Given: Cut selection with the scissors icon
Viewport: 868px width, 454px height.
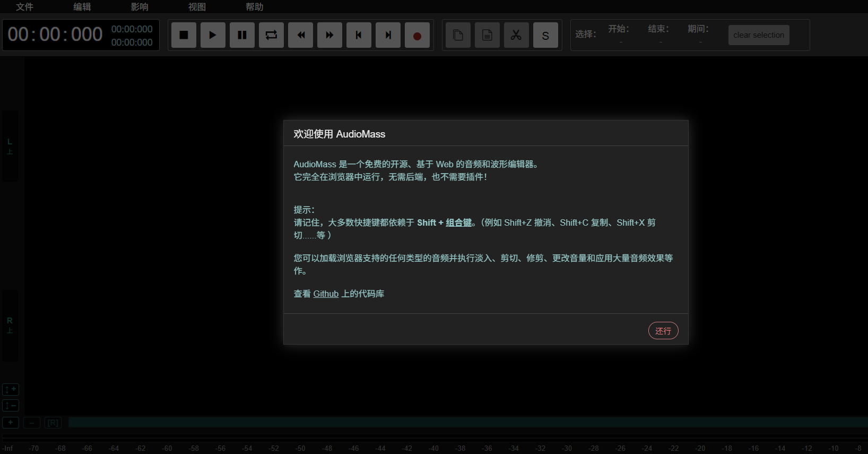Looking at the screenshot, I should (516, 35).
